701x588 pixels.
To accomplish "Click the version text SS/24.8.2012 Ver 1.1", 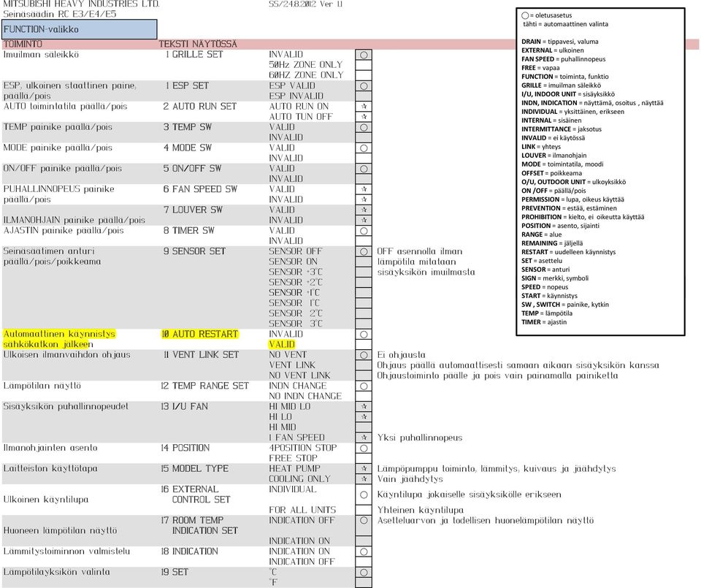I will point(306,4).
